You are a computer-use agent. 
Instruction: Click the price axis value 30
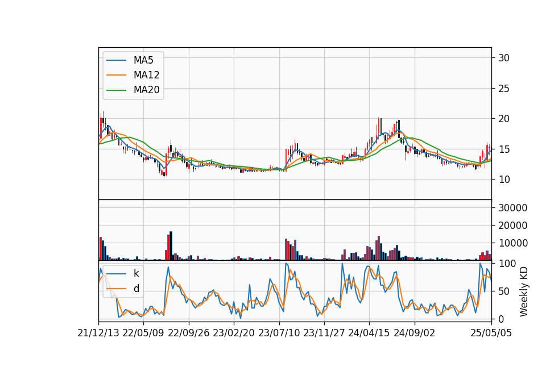coord(504,58)
